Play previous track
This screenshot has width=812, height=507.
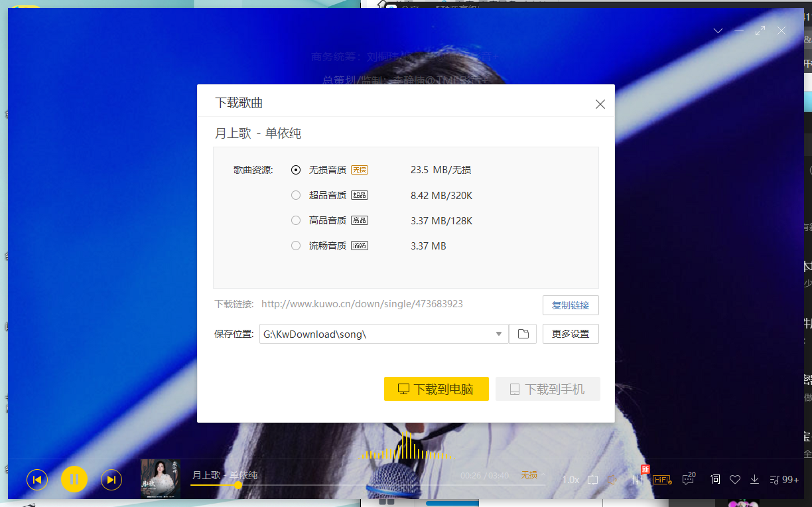[37, 479]
